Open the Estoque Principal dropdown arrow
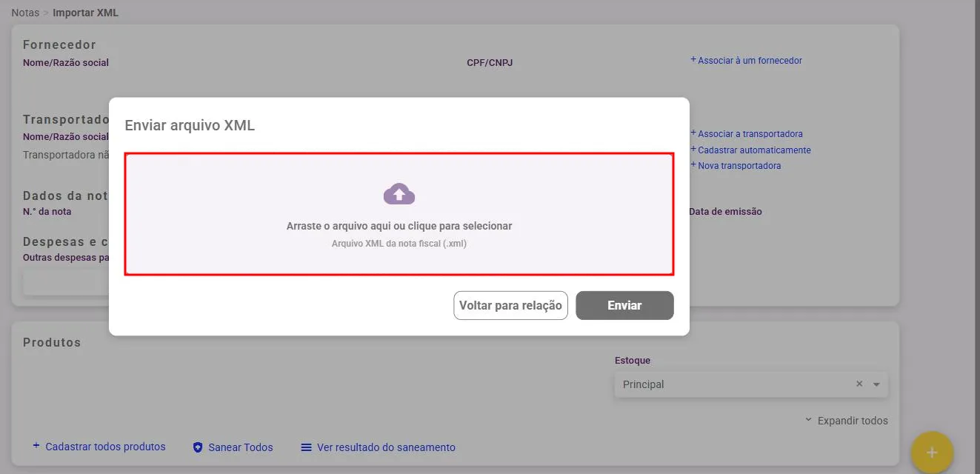 pos(876,385)
